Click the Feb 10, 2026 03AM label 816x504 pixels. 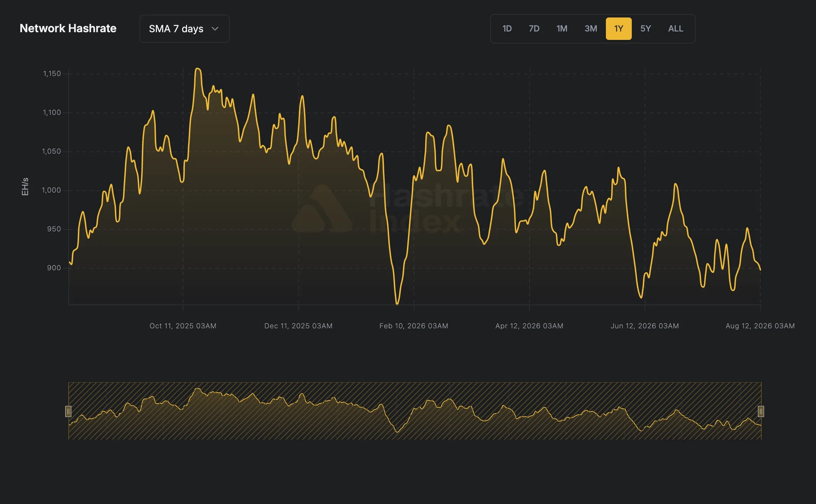(x=414, y=326)
